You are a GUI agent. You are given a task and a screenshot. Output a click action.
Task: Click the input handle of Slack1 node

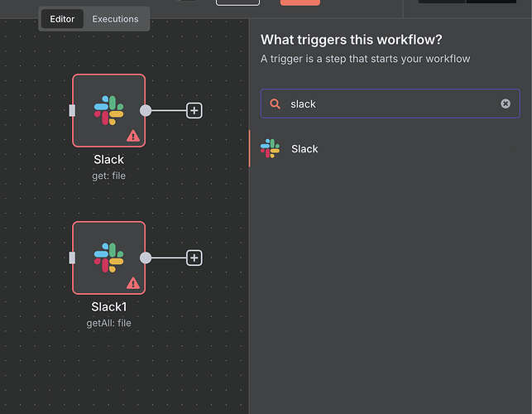pos(72,258)
